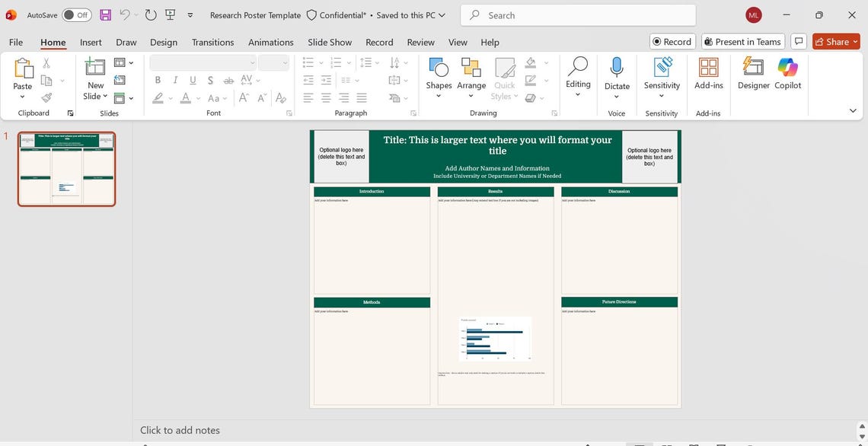Image resolution: width=868 pixels, height=446 pixels.
Task: Open the Arrange options
Action: pyautogui.click(x=471, y=78)
